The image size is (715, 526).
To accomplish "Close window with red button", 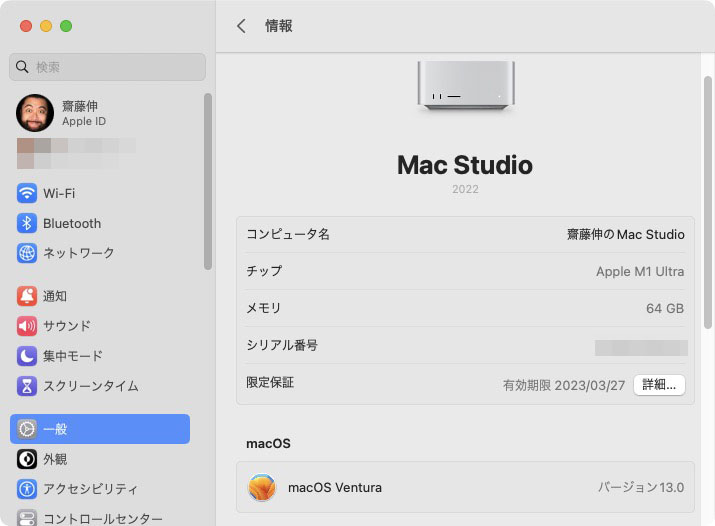I will coord(26,26).
